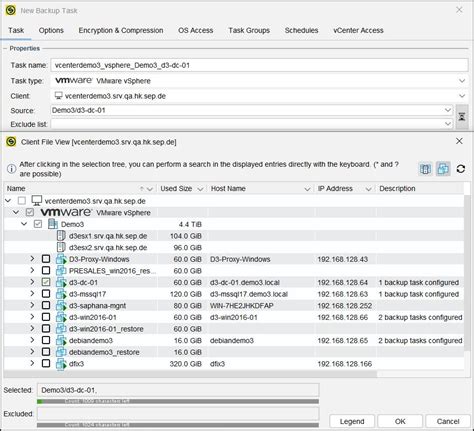Click the SEP sesam logo in Client File View title
Screen dimensions: 474x431
pyautogui.click(x=11, y=142)
